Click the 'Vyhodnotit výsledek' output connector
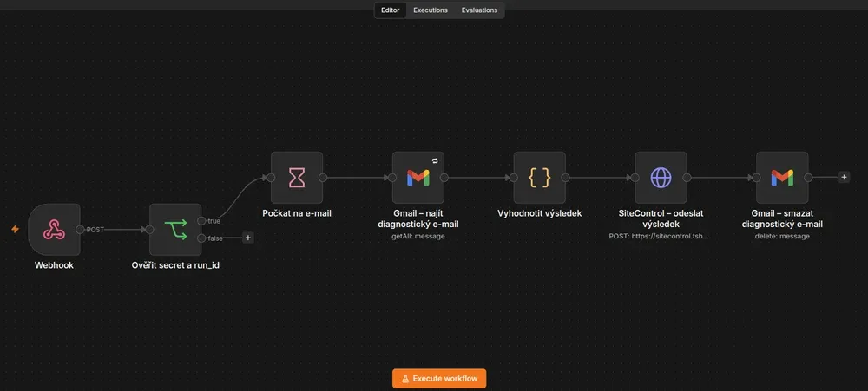868x391 pixels. (565, 178)
